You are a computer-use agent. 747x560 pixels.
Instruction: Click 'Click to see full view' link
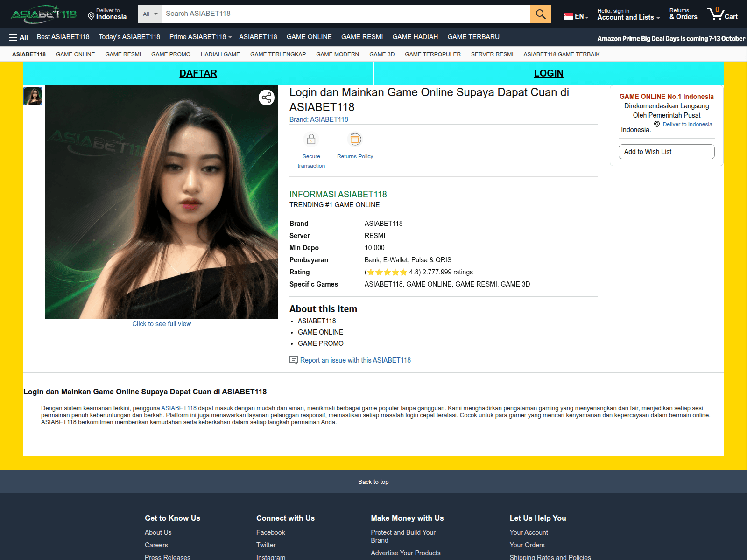coord(162,324)
